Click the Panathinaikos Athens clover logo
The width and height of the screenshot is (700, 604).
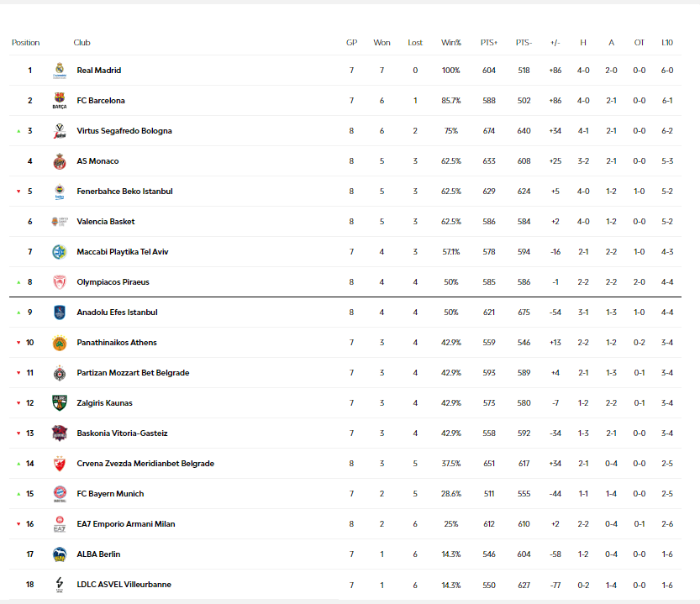(x=60, y=343)
